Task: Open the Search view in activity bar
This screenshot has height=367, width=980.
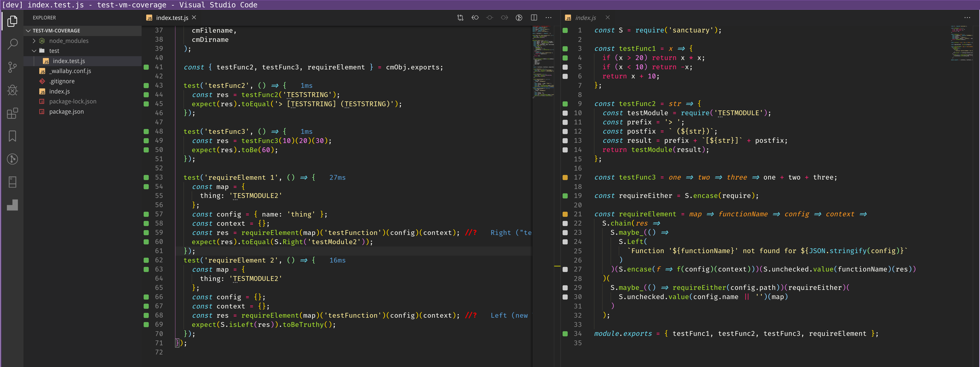Action: pos(13,44)
